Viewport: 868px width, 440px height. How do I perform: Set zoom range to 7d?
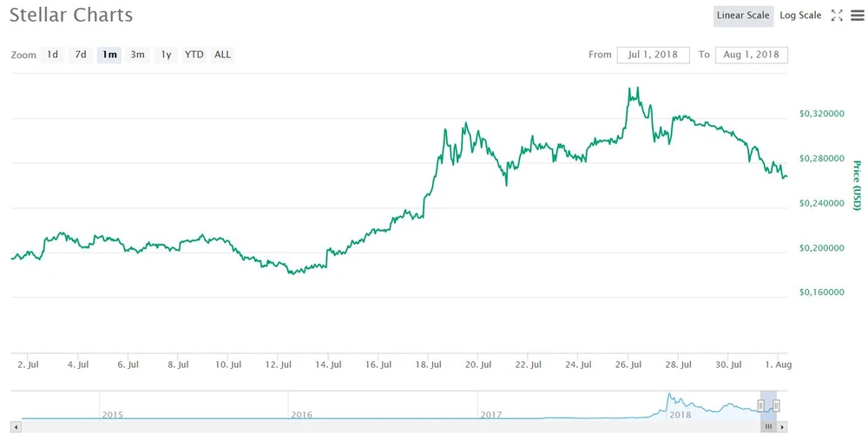click(81, 55)
